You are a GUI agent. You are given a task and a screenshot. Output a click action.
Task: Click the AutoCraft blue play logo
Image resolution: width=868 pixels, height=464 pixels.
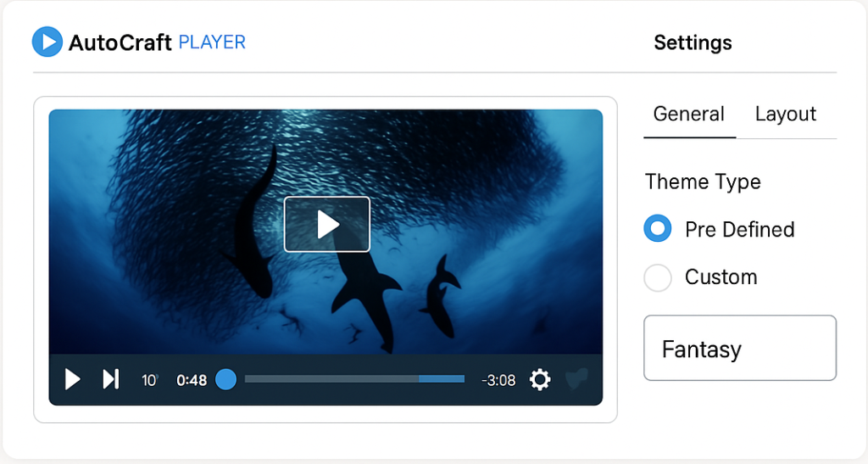point(47,42)
